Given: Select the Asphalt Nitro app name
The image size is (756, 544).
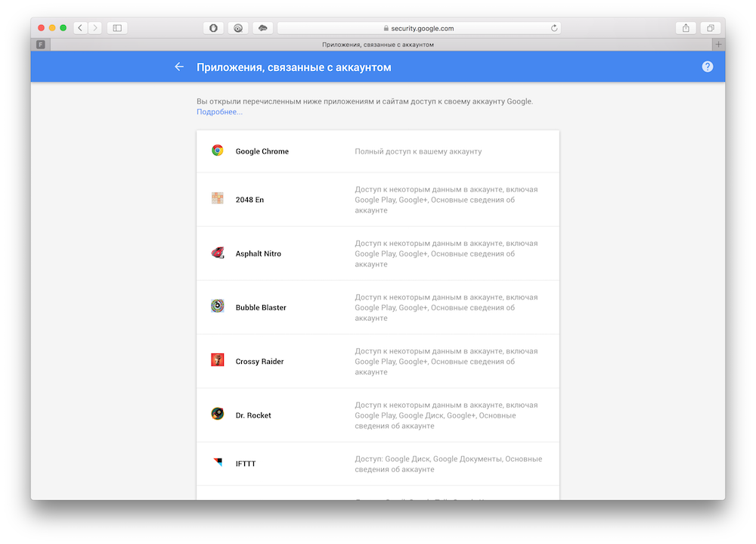Looking at the screenshot, I should click(259, 254).
